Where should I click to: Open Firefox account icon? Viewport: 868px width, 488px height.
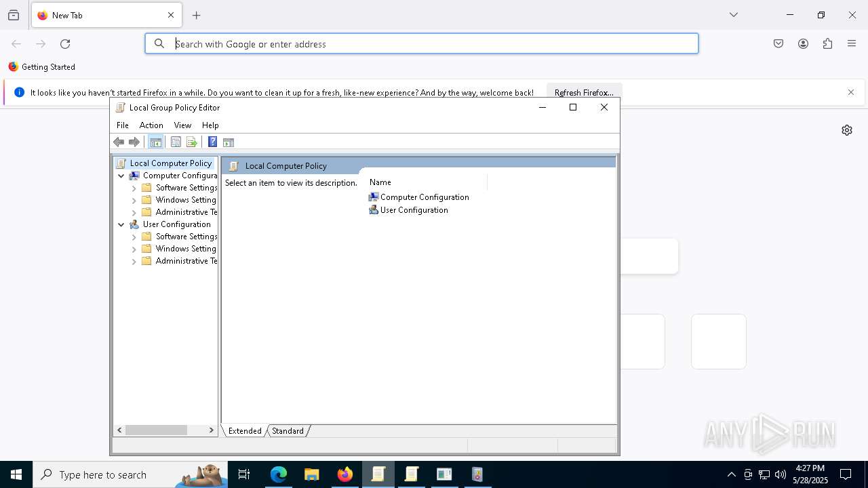point(803,44)
